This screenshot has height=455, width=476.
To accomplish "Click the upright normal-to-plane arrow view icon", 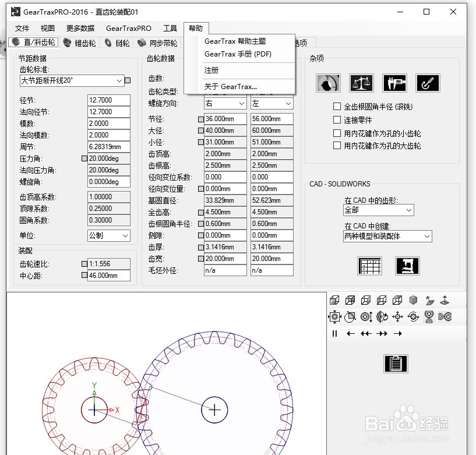I will [445, 300].
